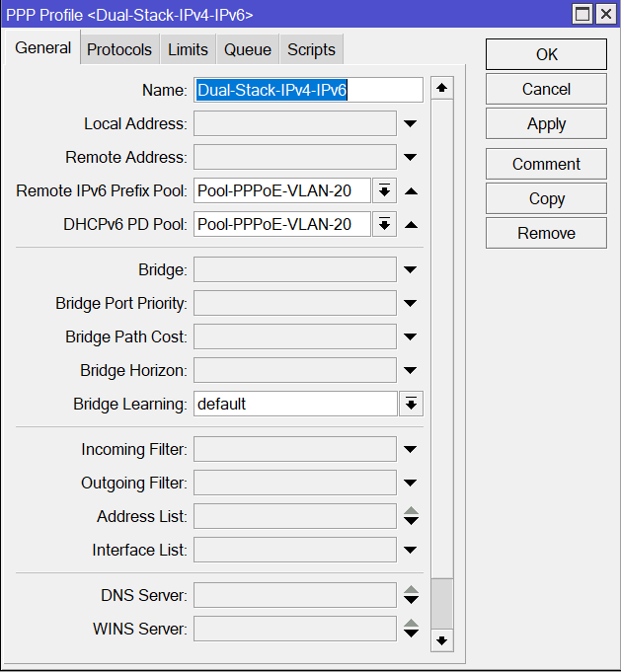Expand the Outgoing Filter field arrow
This screenshot has height=672, width=621.
coord(411,484)
